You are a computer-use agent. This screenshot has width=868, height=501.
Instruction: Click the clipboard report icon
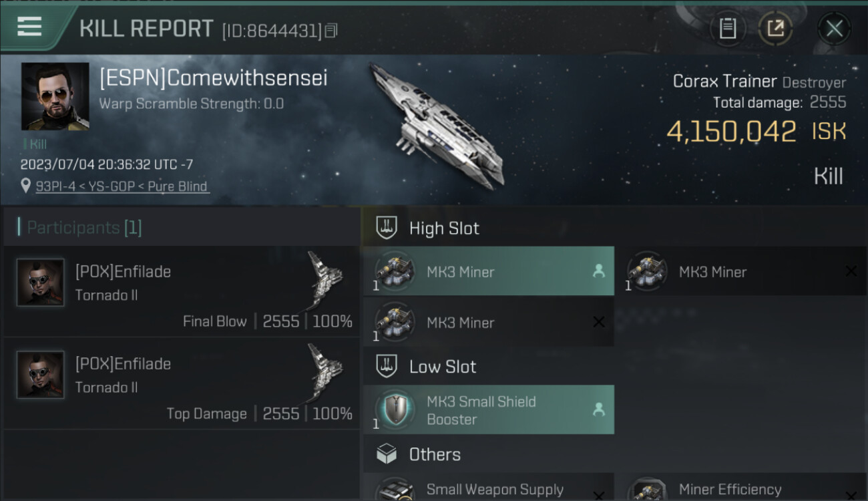[x=727, y=29]
